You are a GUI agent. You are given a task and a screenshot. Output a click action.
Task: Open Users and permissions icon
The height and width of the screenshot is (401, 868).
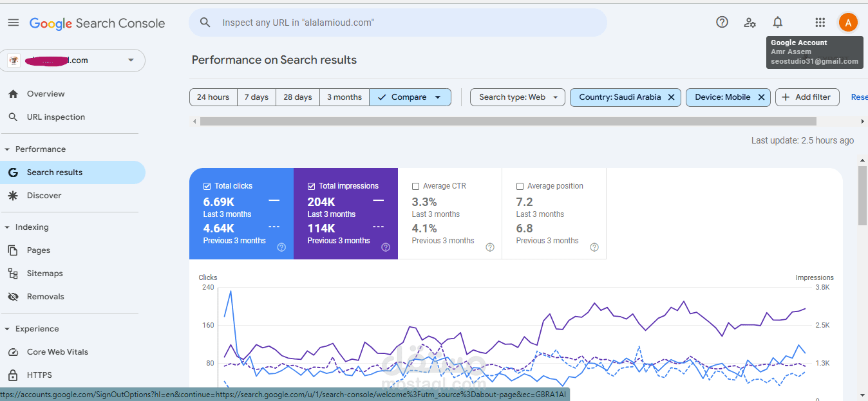pos(750,23)
